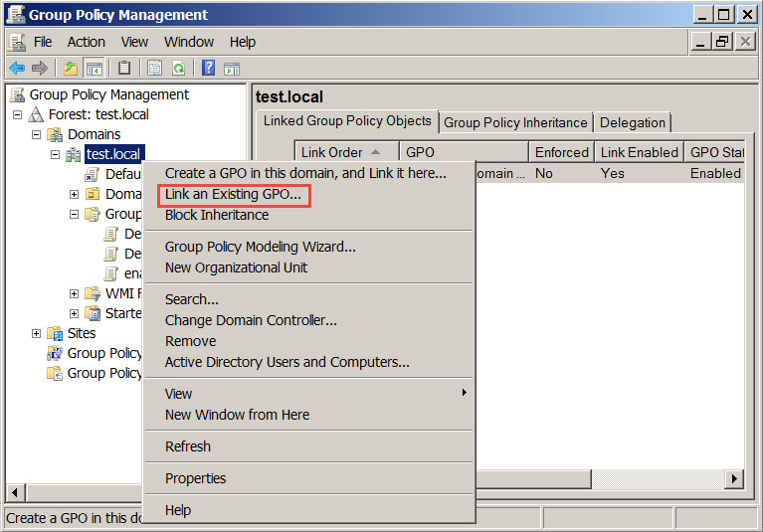Switch to Delegation tab

coord(632,122)
